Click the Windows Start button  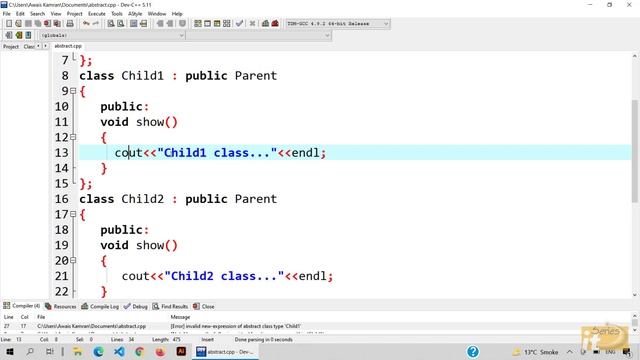9,352
